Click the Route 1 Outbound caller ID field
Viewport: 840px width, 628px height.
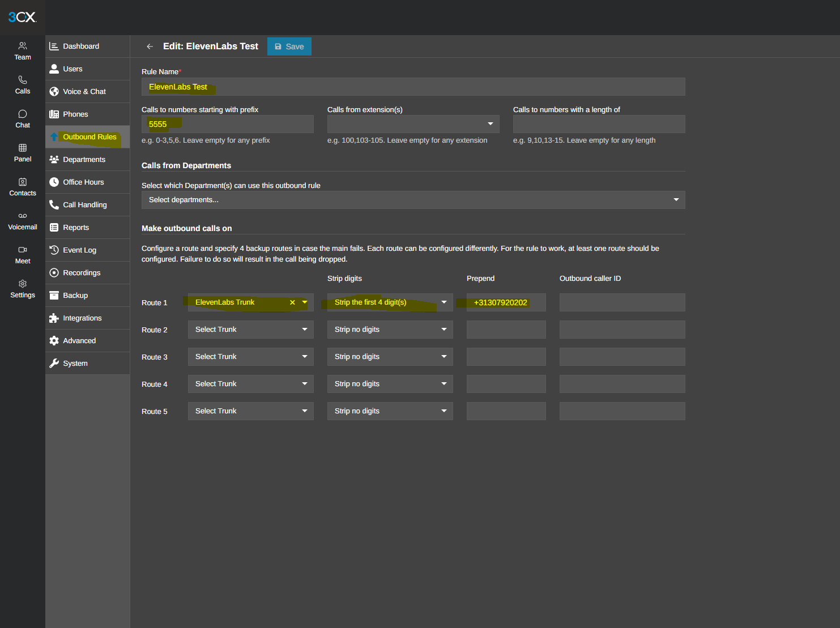[622, 302]
